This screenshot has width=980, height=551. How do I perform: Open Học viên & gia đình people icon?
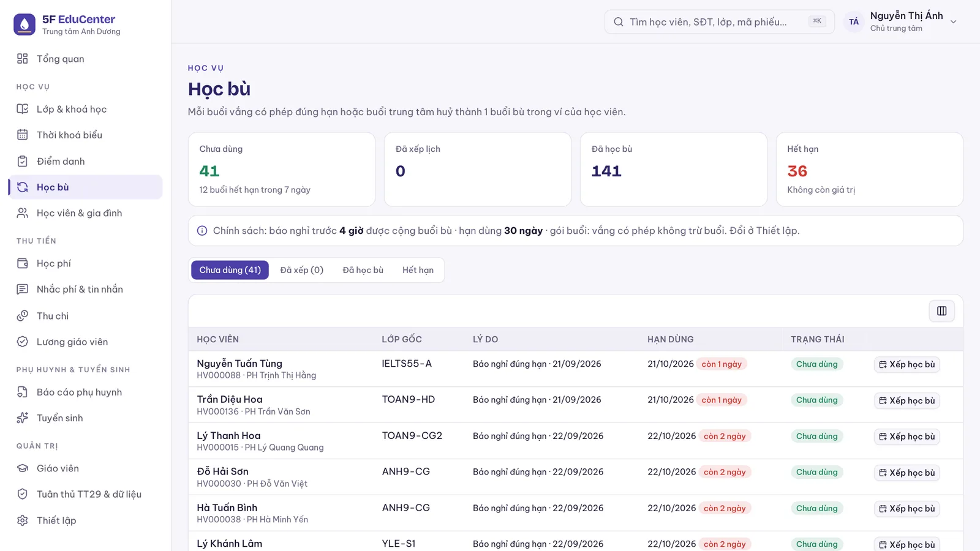coord(23,213)
